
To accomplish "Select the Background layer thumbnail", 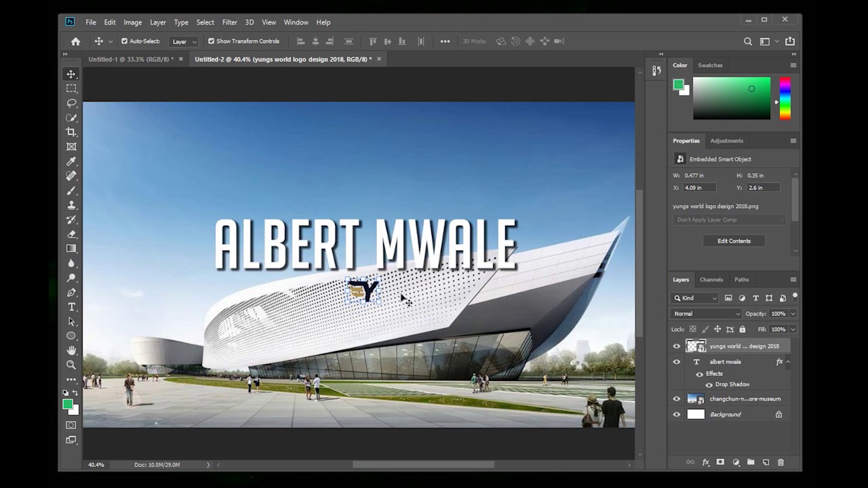I will [x=696, y=415].
